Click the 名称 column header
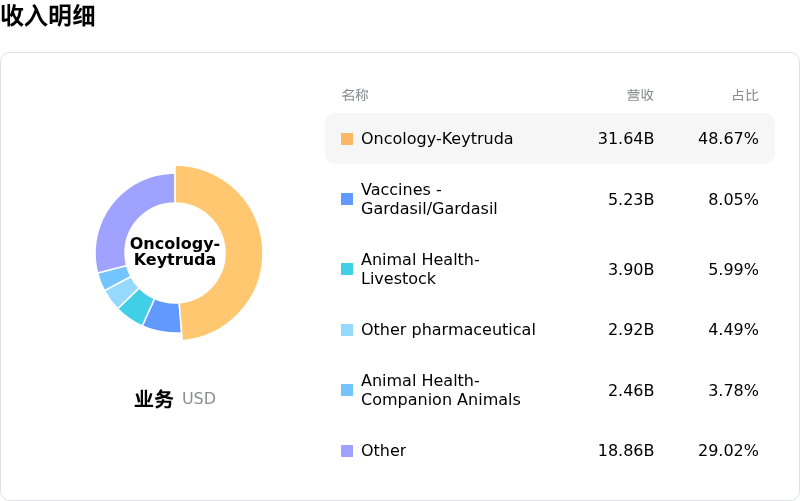800x501 pixels. 355,96
